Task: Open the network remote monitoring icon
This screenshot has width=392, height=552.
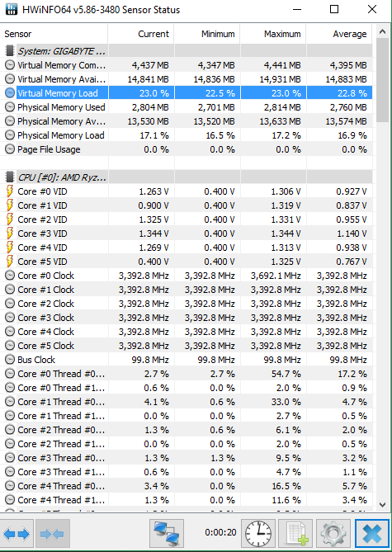Action: pos(167,534)
